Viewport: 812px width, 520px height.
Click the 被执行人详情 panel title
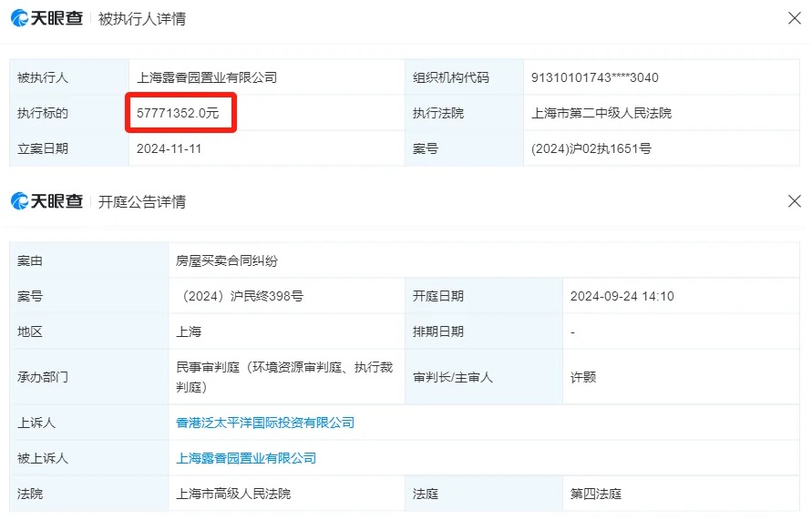[x=142, y=19]
